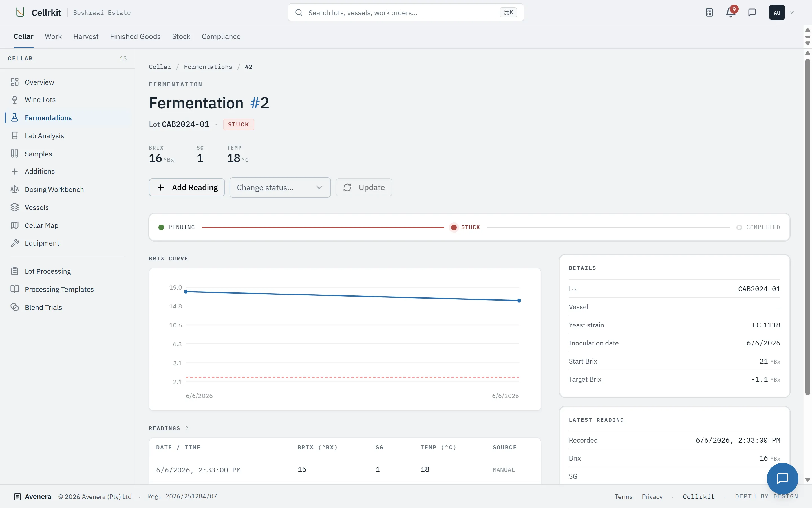Viewport: 812px width, 508px height.
Task: Click the Cellar Map icon
Action: (14, 225)
